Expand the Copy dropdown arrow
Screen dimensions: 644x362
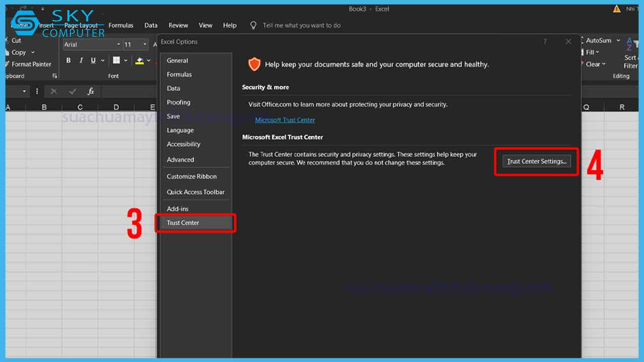tap(33, 52)
